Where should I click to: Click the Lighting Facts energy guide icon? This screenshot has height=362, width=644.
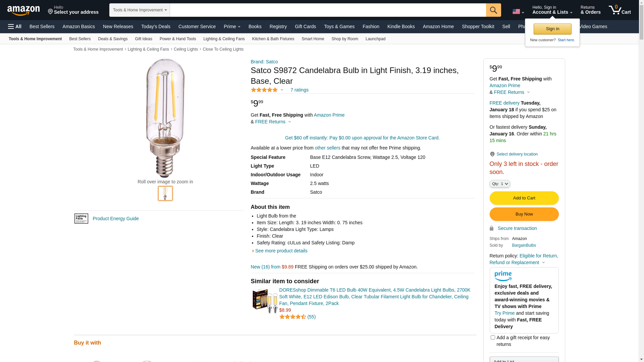81,219
